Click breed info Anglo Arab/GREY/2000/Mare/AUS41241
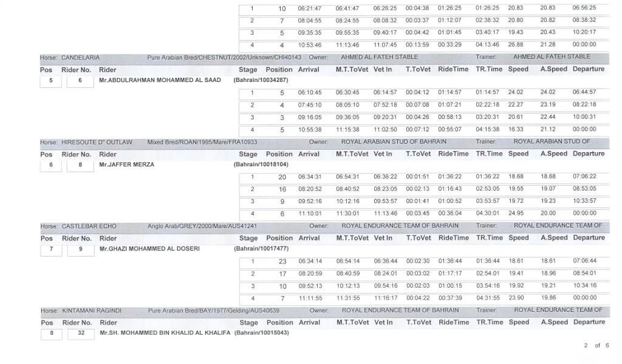Image resolution: width=622 pixels, height=364 pixels. (202, 226)
